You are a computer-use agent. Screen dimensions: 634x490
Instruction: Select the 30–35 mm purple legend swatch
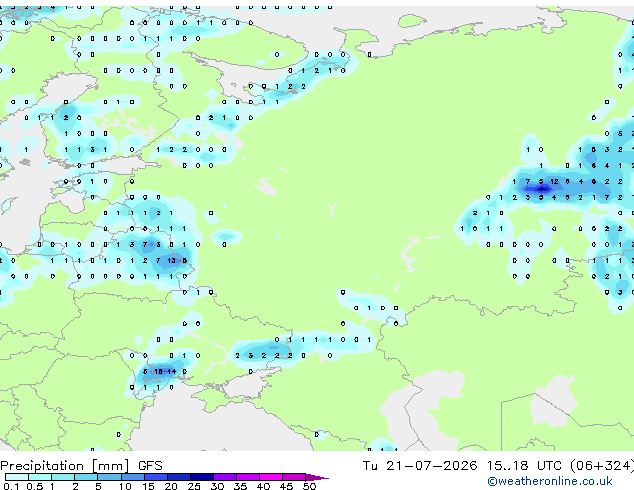point(224,477)
